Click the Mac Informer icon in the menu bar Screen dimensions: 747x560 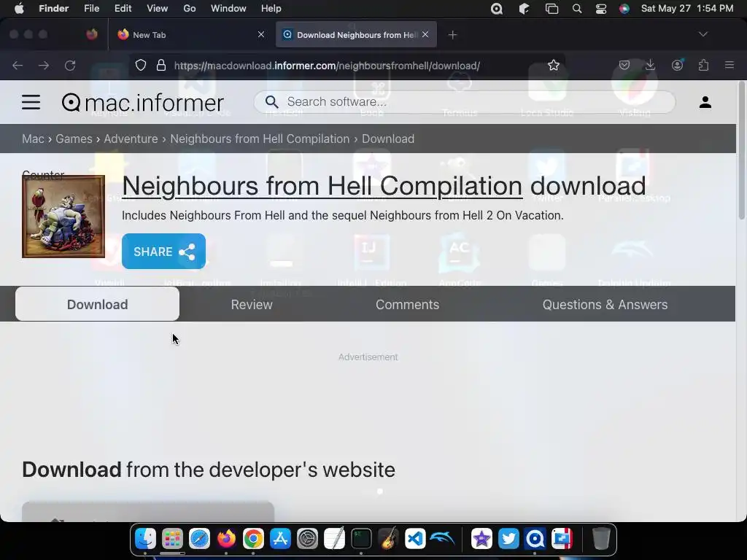coord(497,9)
